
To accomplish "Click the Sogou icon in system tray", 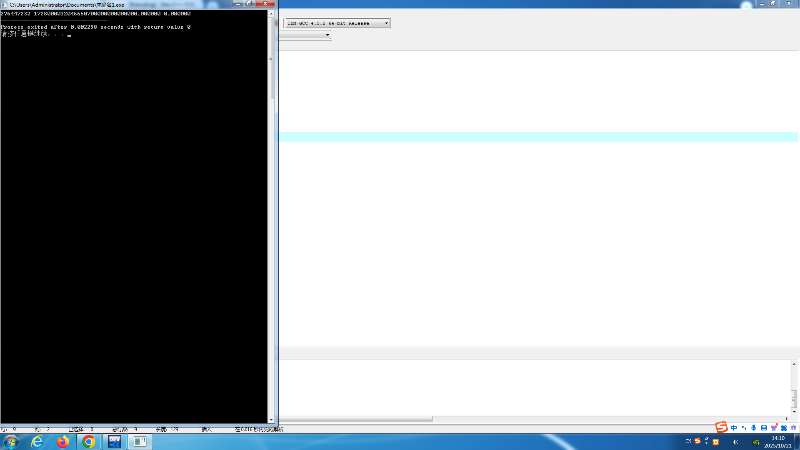I will [x=697, y=441].
